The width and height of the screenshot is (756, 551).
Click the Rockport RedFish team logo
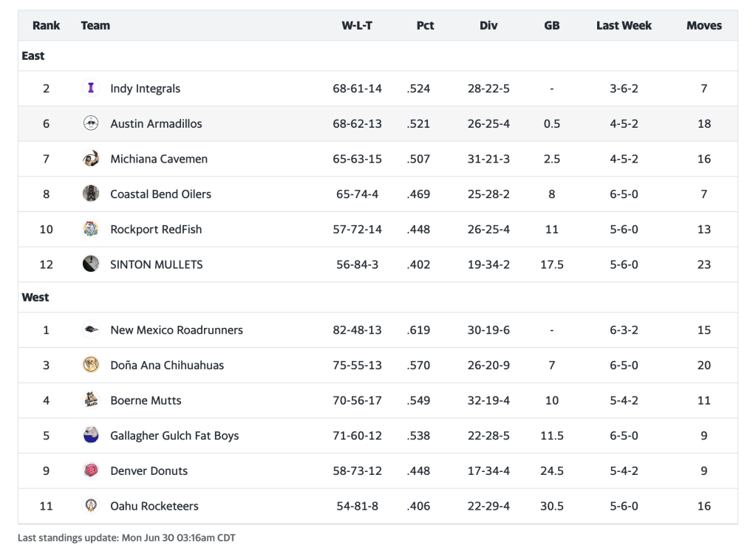pos(91,229)
